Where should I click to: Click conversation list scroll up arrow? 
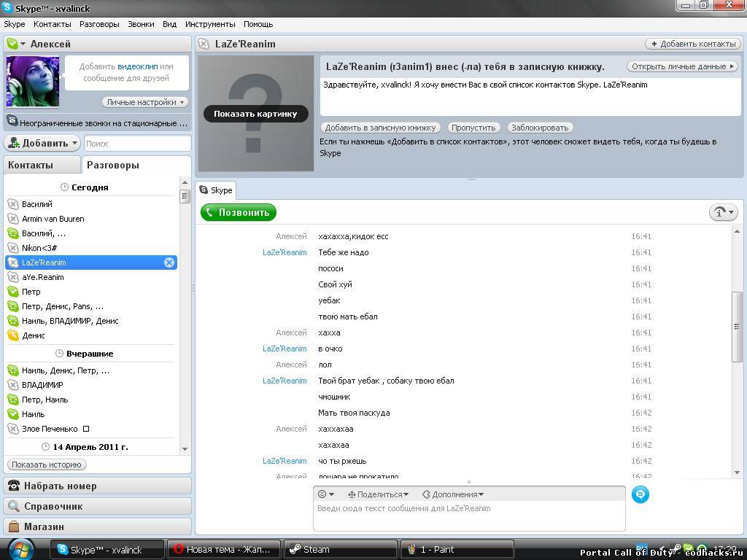tap(185, 183)
